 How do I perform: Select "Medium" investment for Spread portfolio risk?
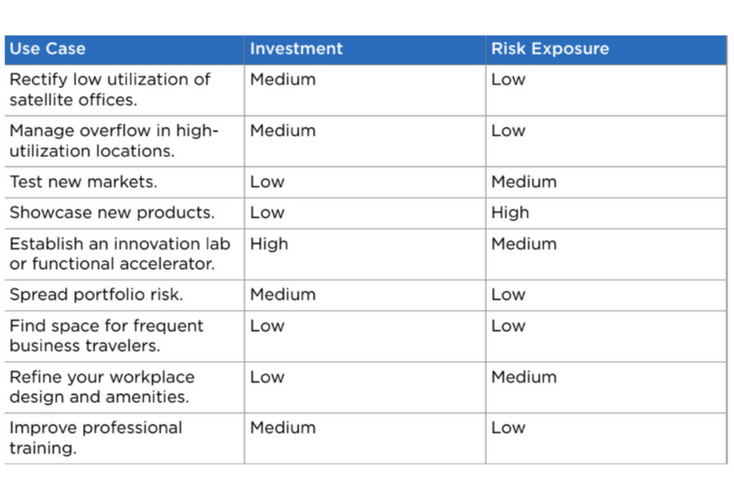(x=283, y=295)
